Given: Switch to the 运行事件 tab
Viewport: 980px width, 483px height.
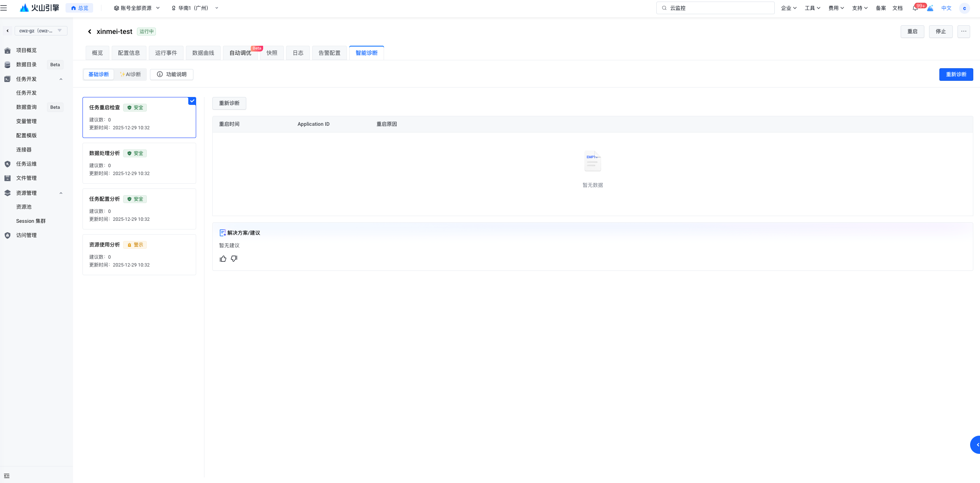Looking at the screenshot, I should [166, 53].
